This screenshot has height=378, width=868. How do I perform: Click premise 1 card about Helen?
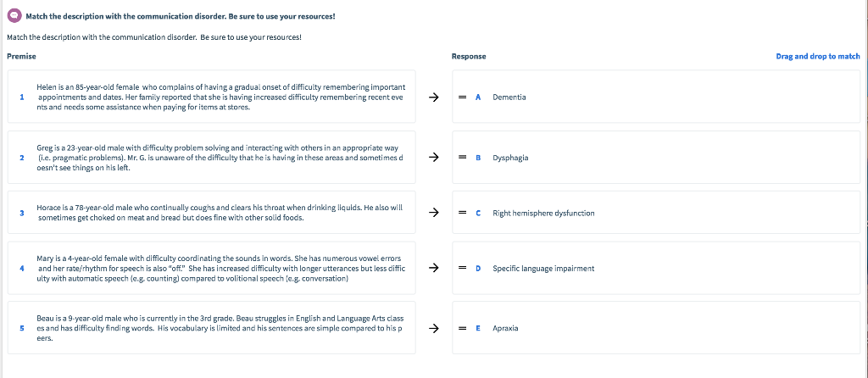pos(220,97)
